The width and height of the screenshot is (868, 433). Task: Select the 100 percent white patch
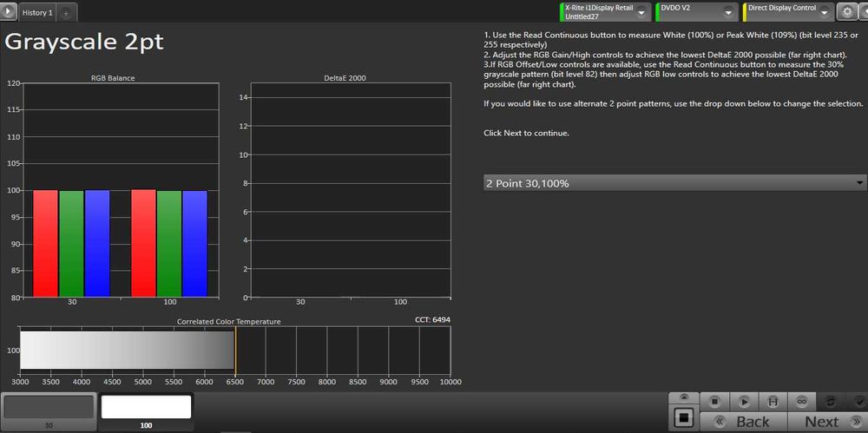tap(146, 411)
